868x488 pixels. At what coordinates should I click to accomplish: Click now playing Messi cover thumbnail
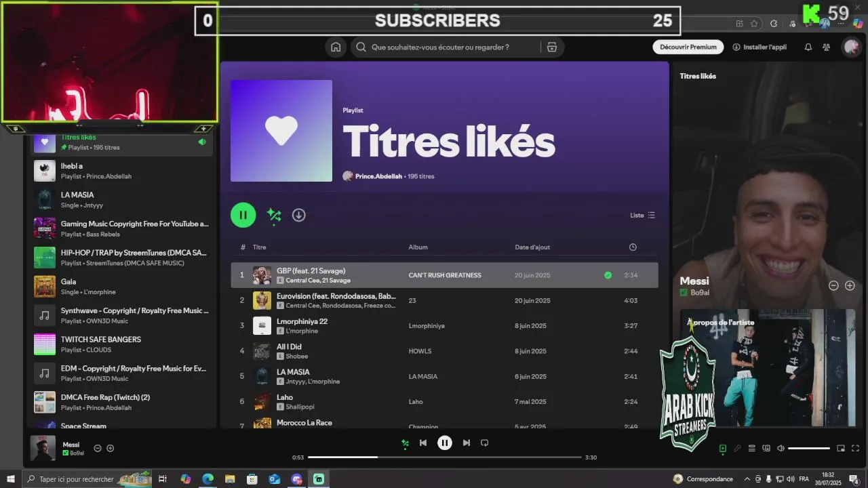pos(43,448)
